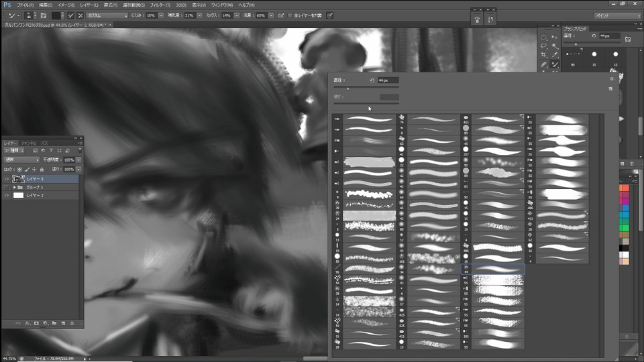Viewport: 644px width, 362px height.
Task: Toggle lock image pixels brush icon
Action: (27, 170)
